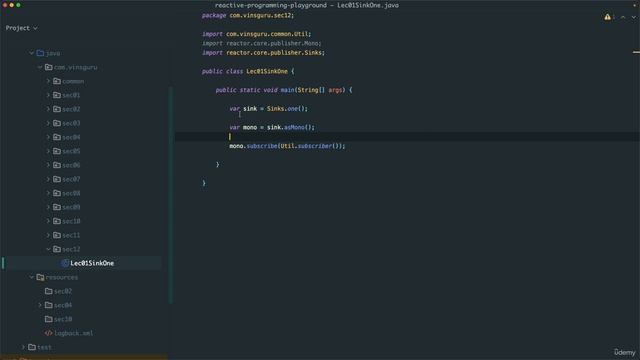The image size is (640, 360).
Task: Collapse the resources folder chevron
Action: coord(31,277)
